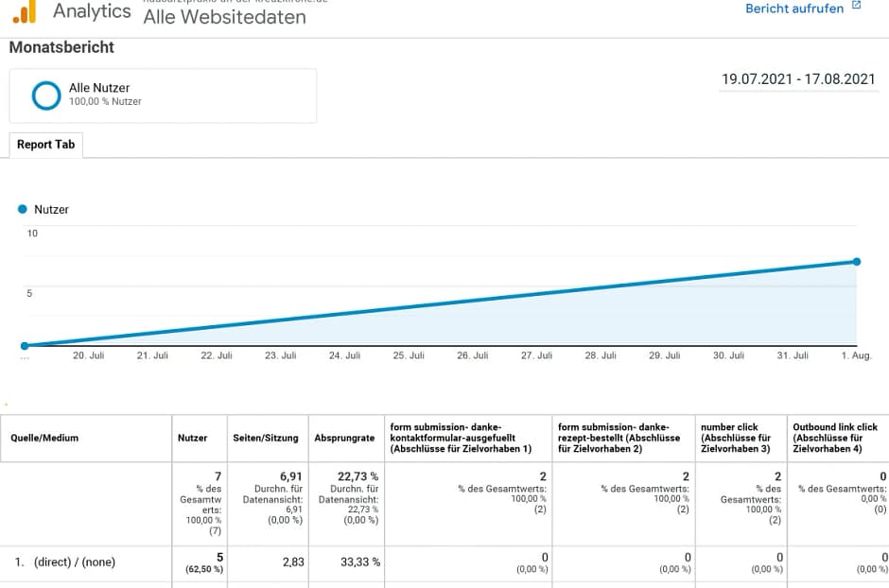Click the chart data point at 1. Aug

tap(857, 261)
